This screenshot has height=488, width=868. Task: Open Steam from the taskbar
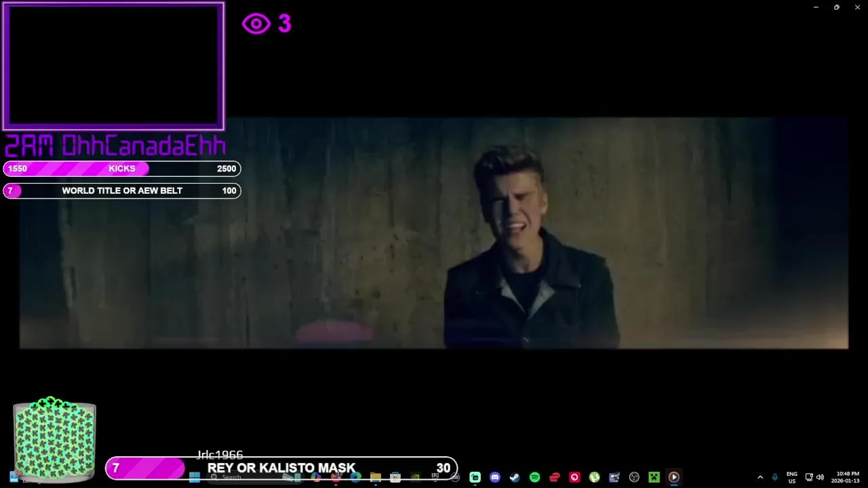click(515, 477)
